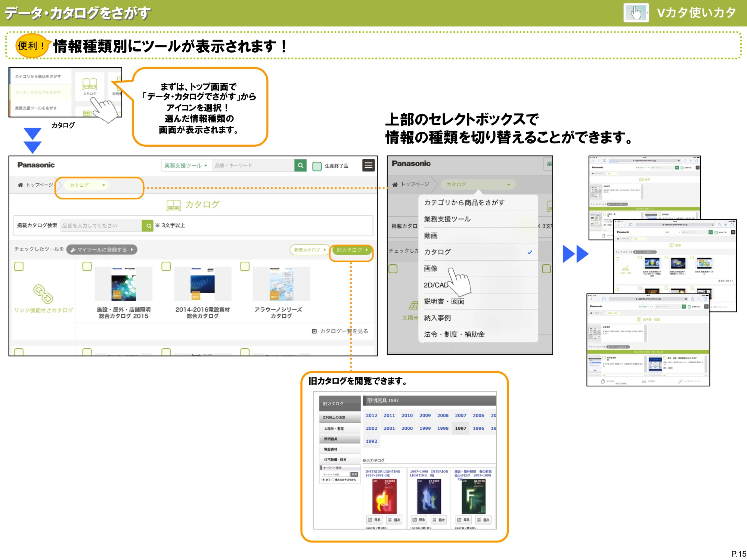Click the book icon labeled カタログ at top-left
This screenshot has width=747, height=560.
click(x=90, y=84)
